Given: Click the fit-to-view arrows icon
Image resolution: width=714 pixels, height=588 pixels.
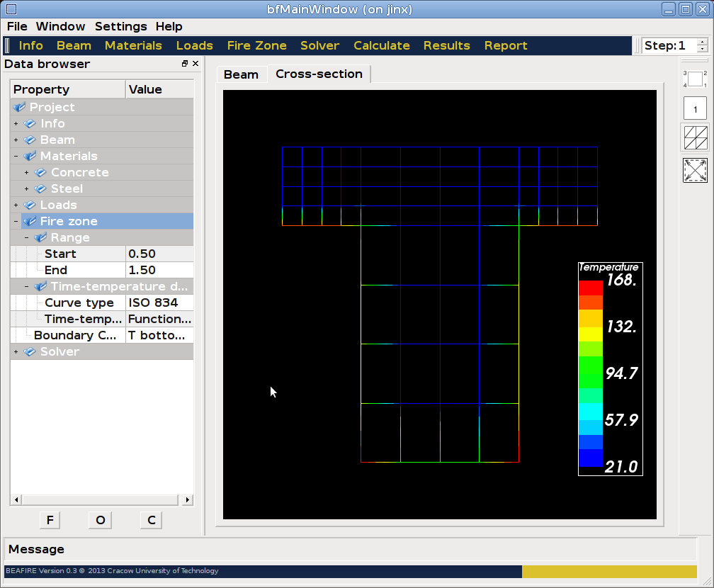Looking at the screenshot, I should (695, 170).
